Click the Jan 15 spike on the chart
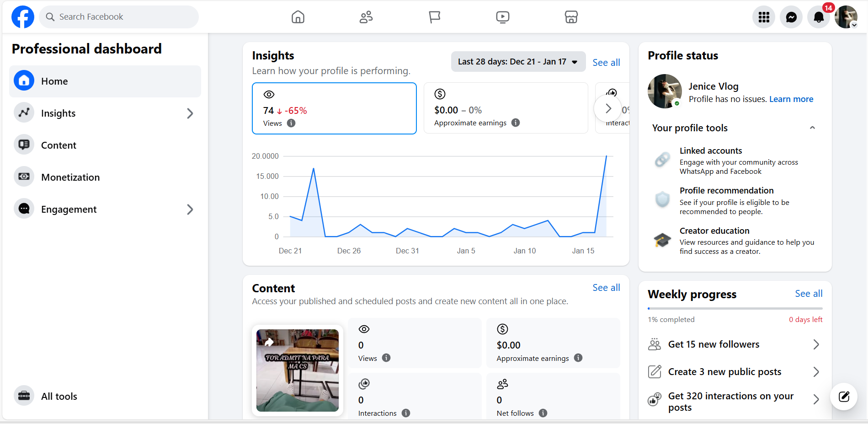The image size is (868, 424). click(x=606, y=157)
